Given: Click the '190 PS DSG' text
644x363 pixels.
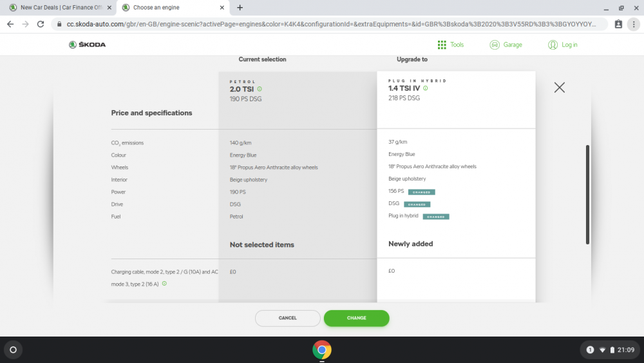Looking at the screenshot, I should click(x=245, y=99).
